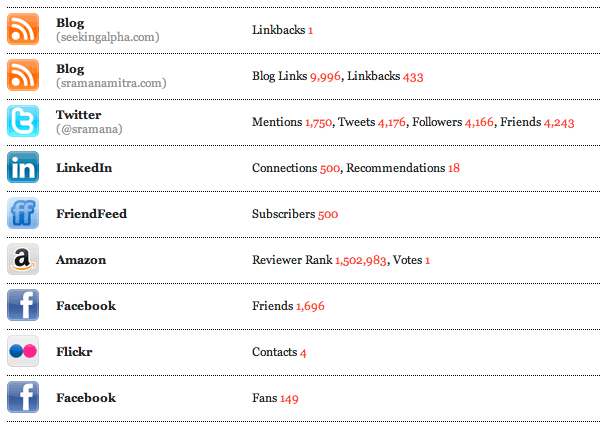The width and height of the screenshot is (600, 430).
Task: Open the Twitter bird icon
Action: (x=23, y=121)
